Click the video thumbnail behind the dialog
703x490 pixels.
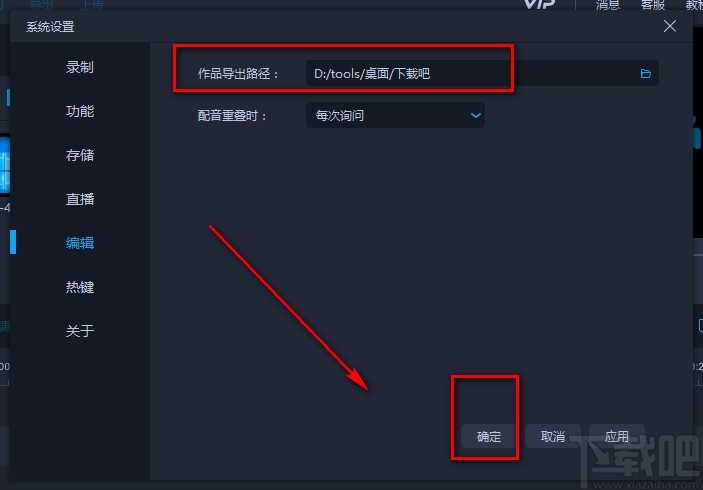point(4,165)
